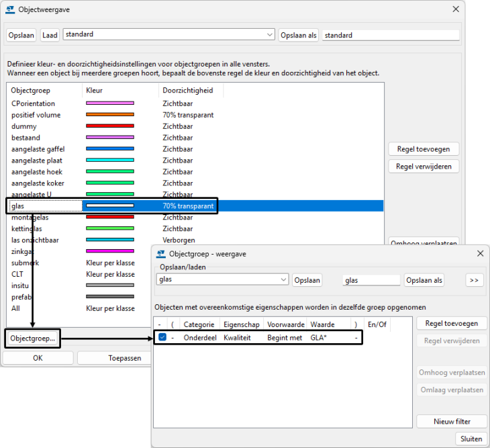Click the Objectgroep... button
Image resolution: width=490 pixels, height=448 pixels.
click(x=32, y=339)
